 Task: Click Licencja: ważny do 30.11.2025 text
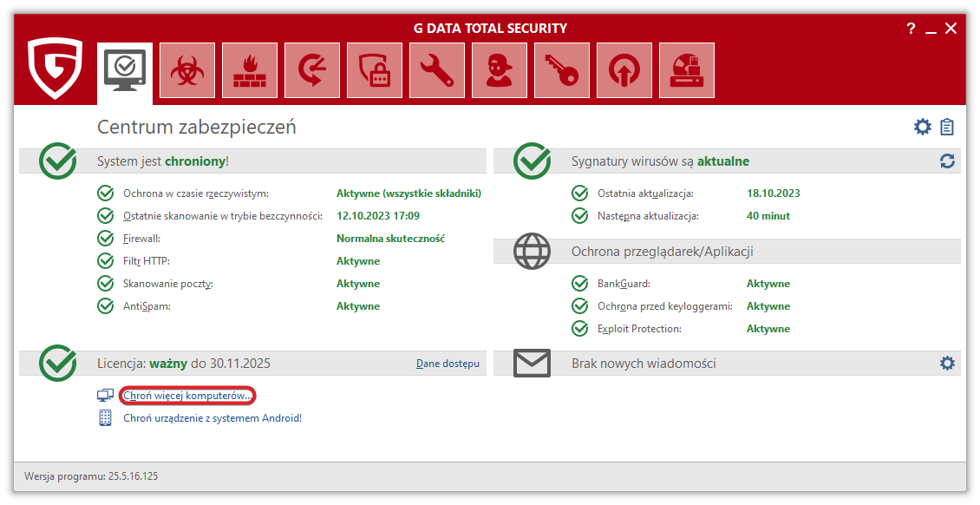(x=184, y=364)
